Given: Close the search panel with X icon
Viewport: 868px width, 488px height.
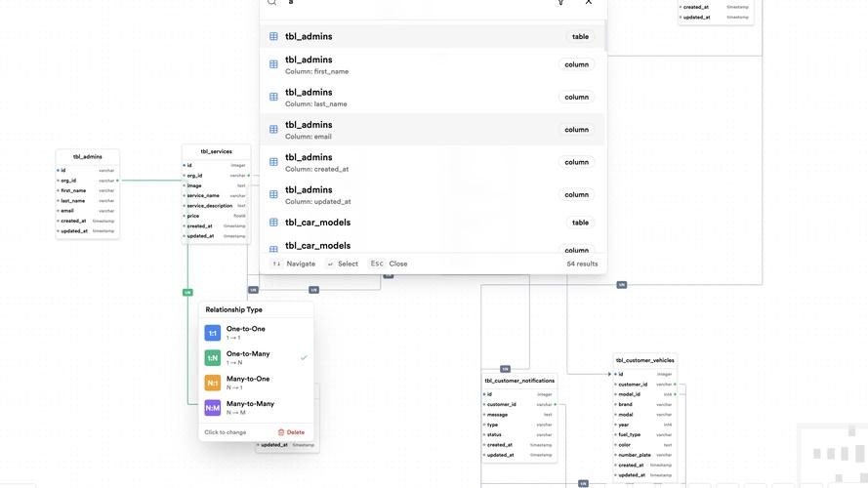Looking at the screenshot, I should coord(589,2).
